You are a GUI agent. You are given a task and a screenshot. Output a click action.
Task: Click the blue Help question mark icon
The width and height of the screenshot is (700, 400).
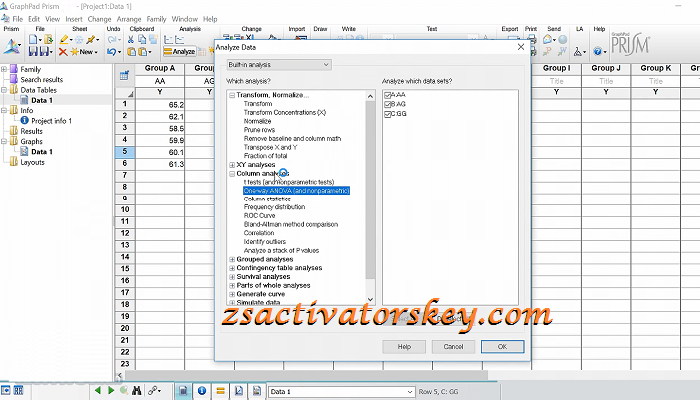point(598,52)
